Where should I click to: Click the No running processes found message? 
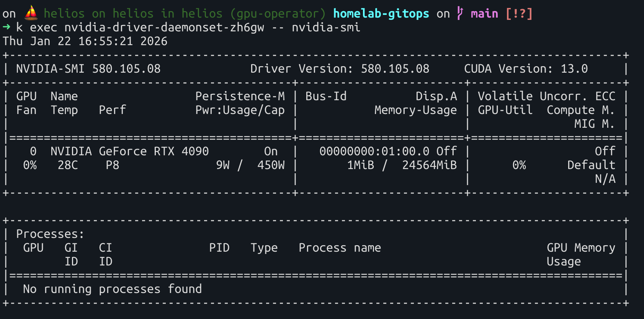112,289
